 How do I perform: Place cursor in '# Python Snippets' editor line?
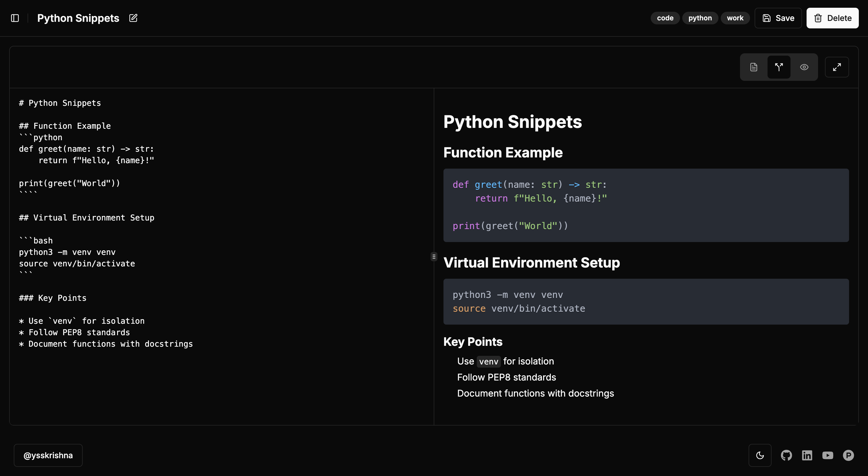(60, 103)
